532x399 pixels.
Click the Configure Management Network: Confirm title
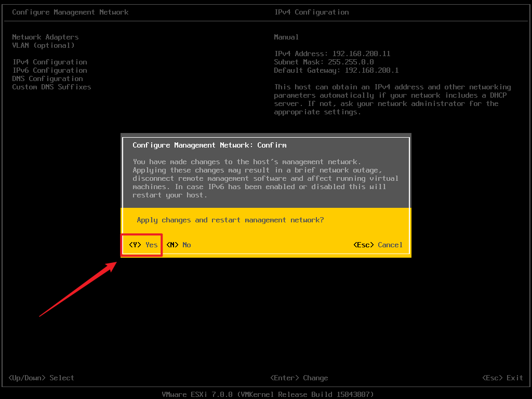(x=209, y=145)
